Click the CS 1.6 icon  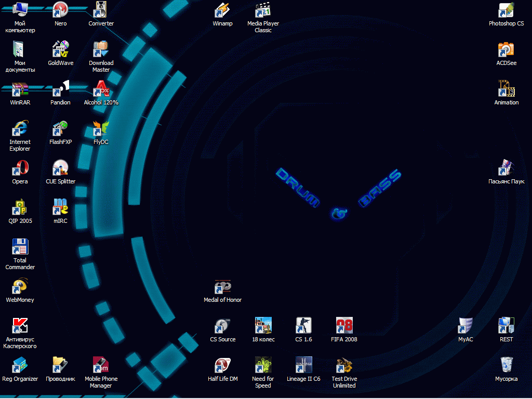303,325
